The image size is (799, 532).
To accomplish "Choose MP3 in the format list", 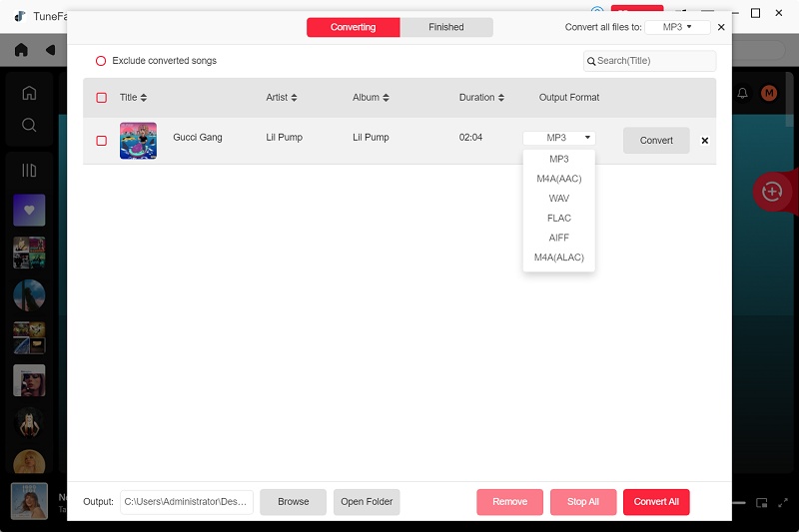I will [559, 159].
